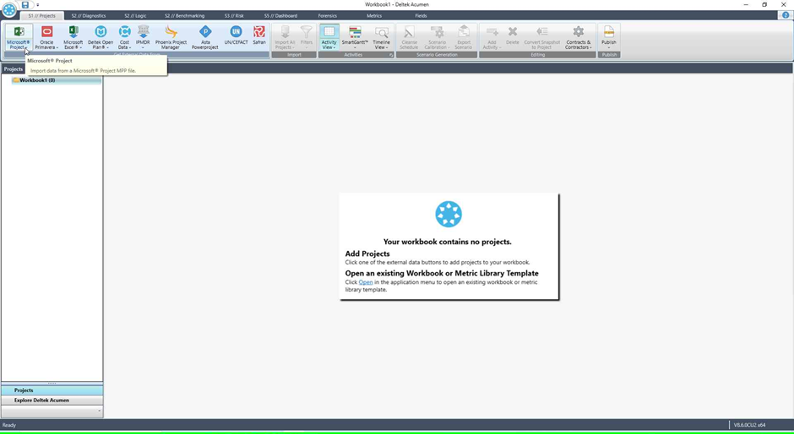Switch to the S2 // Logic tab
This screenshot has height=434, width=794.
[x=135, y=16]
